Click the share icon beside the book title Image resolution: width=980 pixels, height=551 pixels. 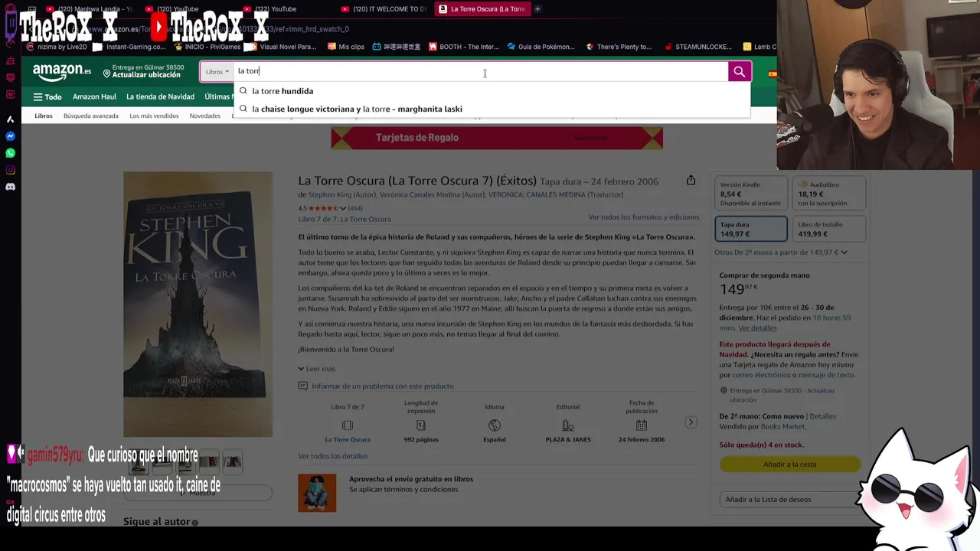(691, 181)
